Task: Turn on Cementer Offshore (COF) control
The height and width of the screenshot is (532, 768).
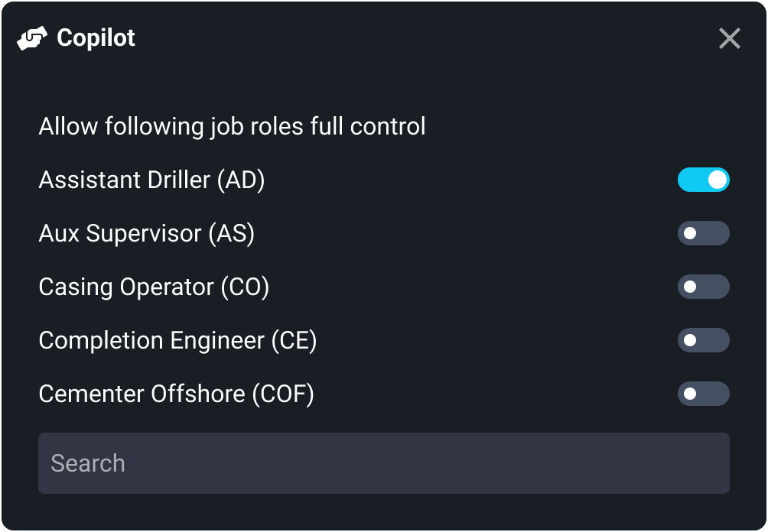Action: pyautogui.click(x=704, y=394)
